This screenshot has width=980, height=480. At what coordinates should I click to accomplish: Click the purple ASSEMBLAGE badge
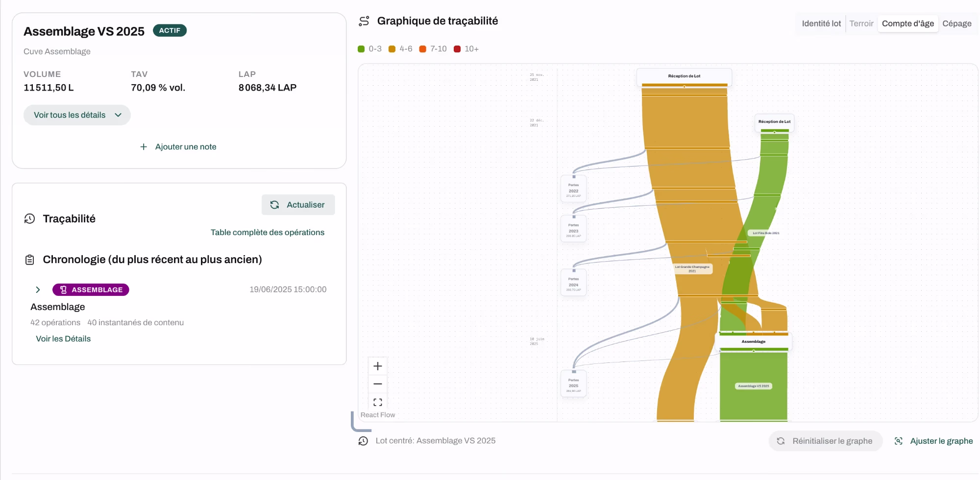pyautogui.click(x=91, y=290)
